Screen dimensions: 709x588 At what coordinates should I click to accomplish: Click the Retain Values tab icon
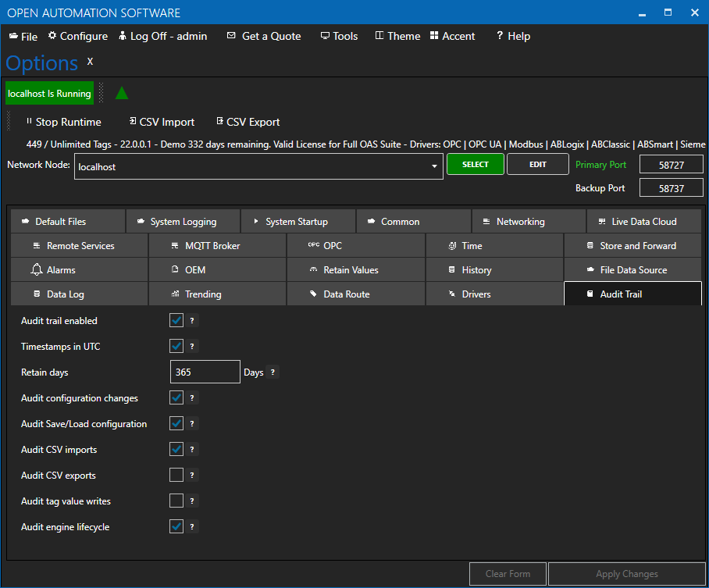(x=313, y=269)
